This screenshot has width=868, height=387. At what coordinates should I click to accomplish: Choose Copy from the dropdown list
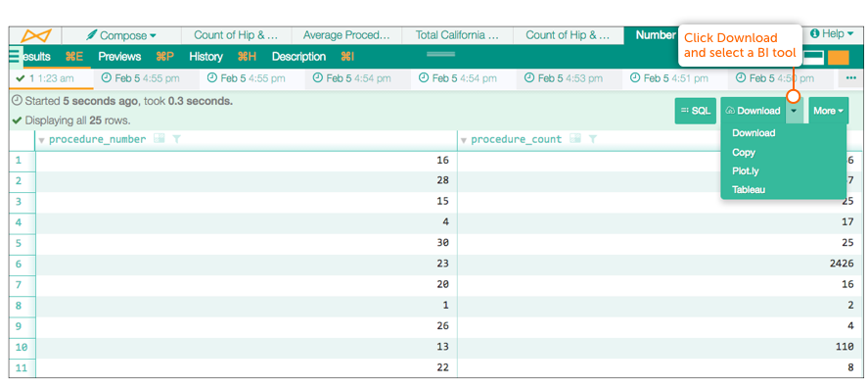point(744,153)
